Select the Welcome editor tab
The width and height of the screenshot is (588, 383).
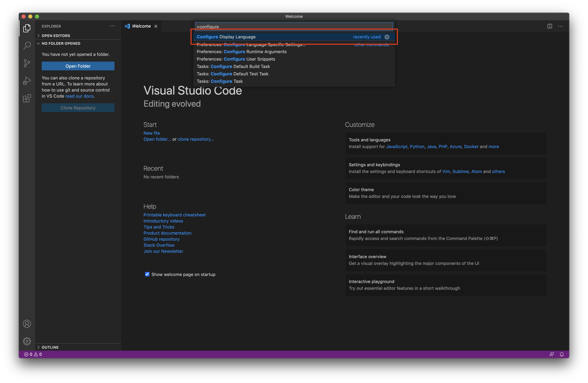(x=141, y=26)
